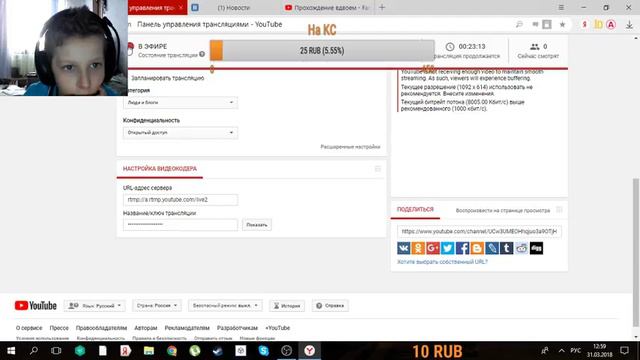This screenshot has height=360, width=640.
Task: Open the Язык: Русский language dropdown
Action: 95,305
